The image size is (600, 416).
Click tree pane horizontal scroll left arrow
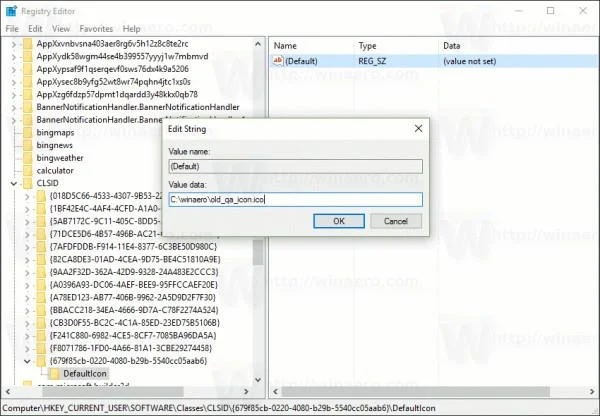pos(8,392)
